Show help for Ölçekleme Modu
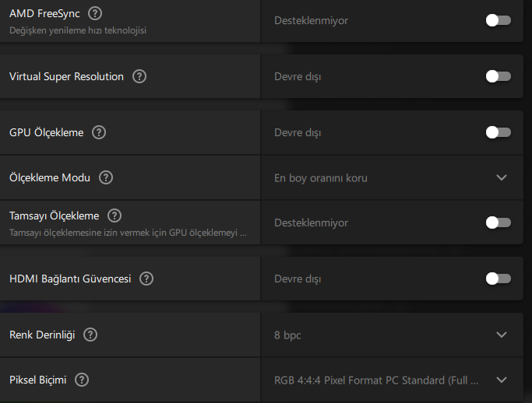Screen dimensions: 532x403 pos(106,177)
